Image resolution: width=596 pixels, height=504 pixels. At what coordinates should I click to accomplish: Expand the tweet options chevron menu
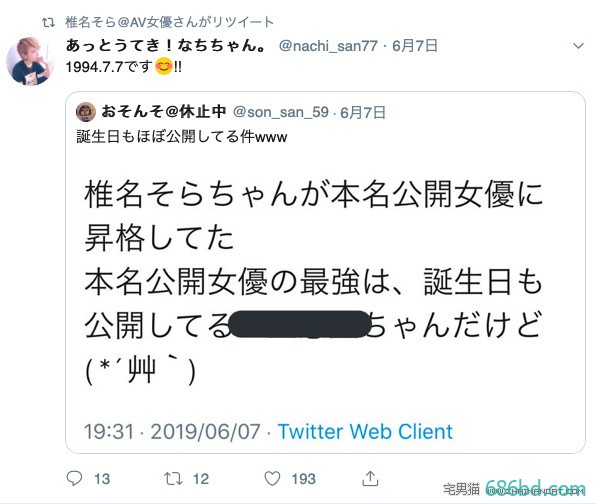[578, 46]
